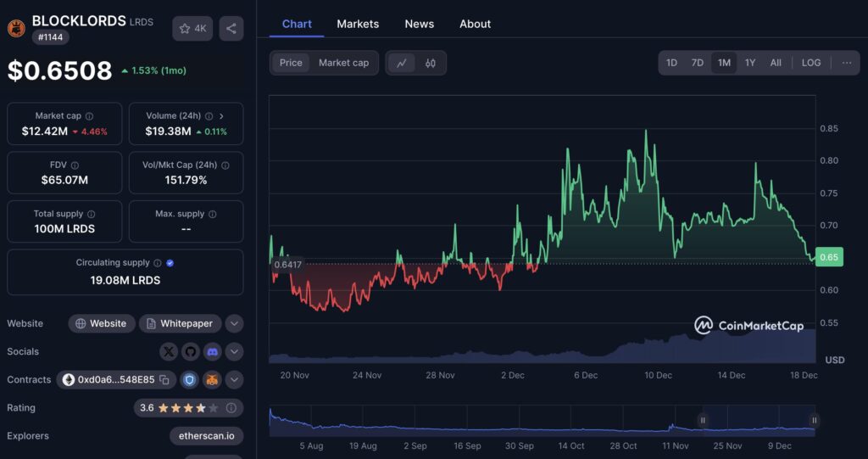Click the Rating info icon
This screenshot has width=868, height=459.
pyautogui.click(x=231, y=408)
